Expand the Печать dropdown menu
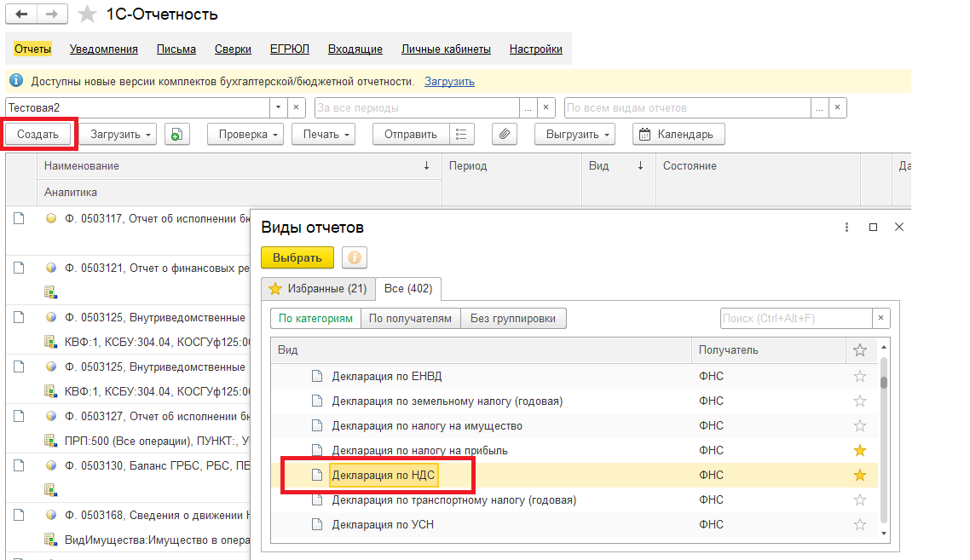The width and height of the screenshot is (970, 560). [x=324, y=135]
